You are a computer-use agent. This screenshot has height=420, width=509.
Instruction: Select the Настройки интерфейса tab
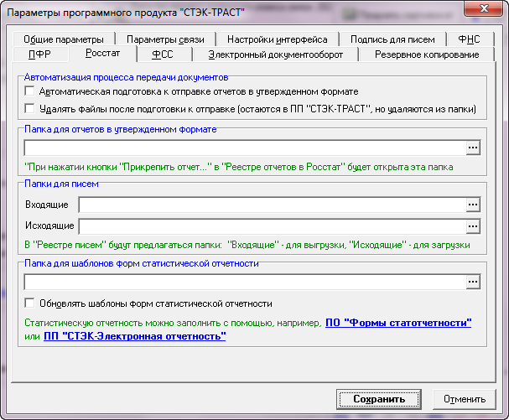tap(278, 39)
